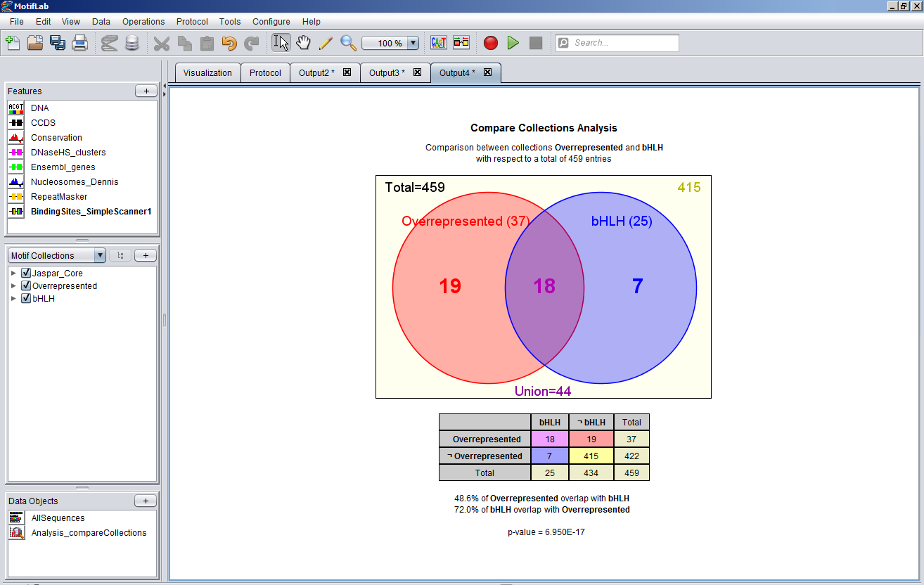The image size is (924, 585).
Task: Select the Nucleosomes_Dennis feature
Action: (x=82, y=182)
